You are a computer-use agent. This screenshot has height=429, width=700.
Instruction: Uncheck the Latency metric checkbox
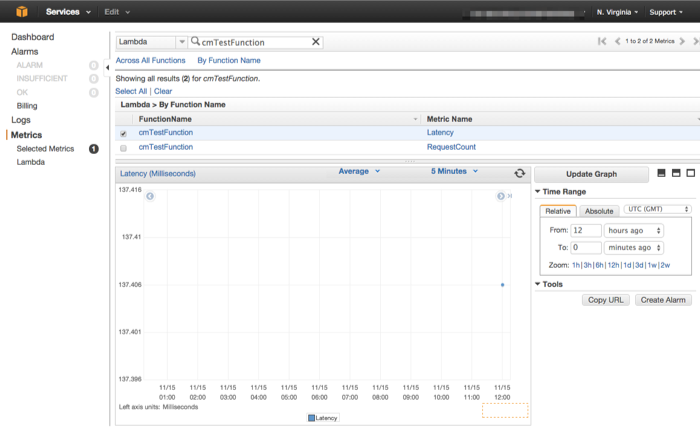click(123, 133)
